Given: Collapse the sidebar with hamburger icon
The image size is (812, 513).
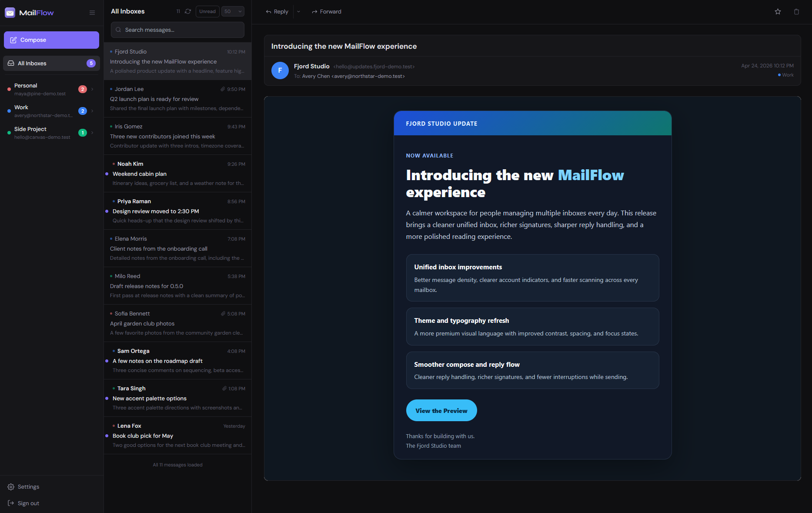Looking at the screenshot, I should [92, 12].
